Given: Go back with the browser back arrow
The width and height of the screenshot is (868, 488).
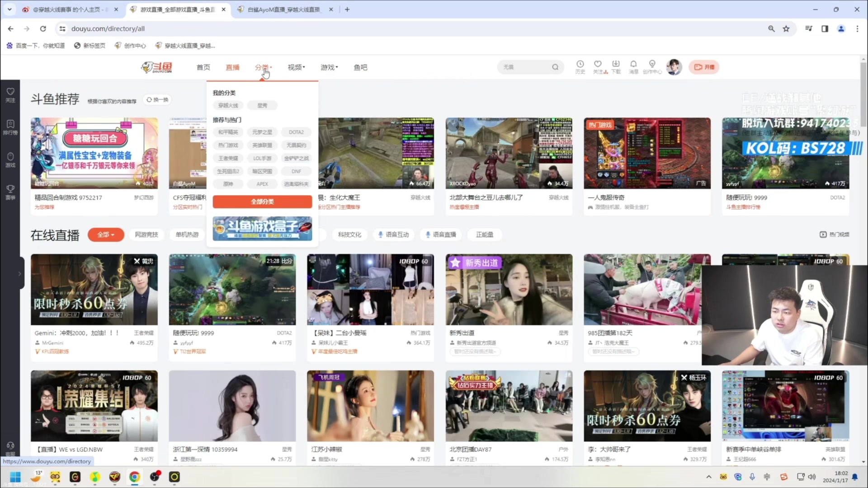Looking at the screenshot, I should pyautogui.click(x=10, y=28).
